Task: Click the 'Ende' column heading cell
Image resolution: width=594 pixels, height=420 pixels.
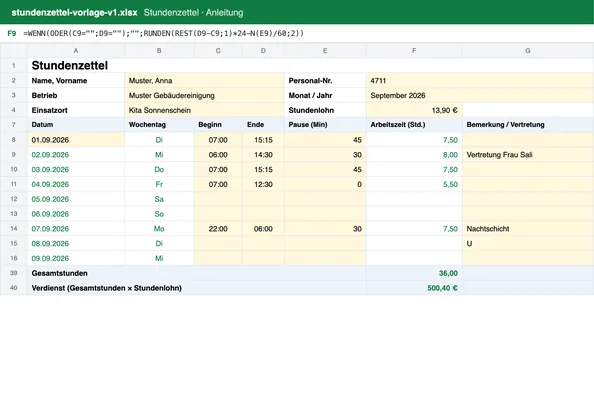Action: pyautogui.click(x=263, y=125)
